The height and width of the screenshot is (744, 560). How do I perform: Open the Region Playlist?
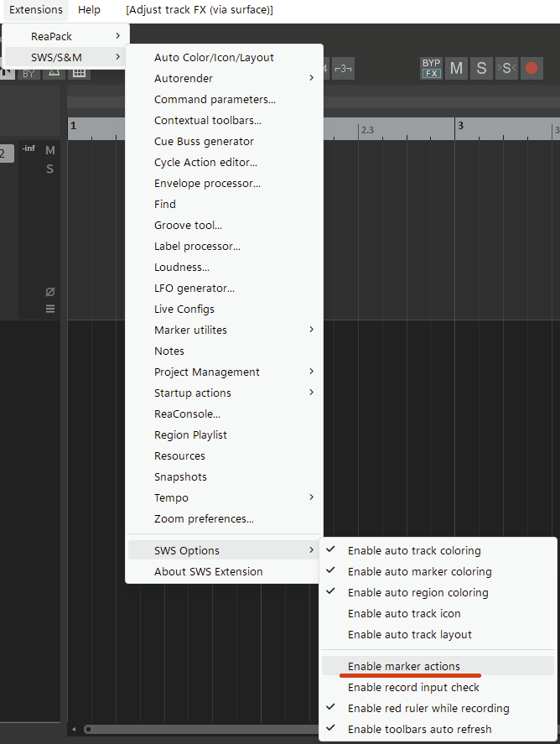[x=225, y=434]
